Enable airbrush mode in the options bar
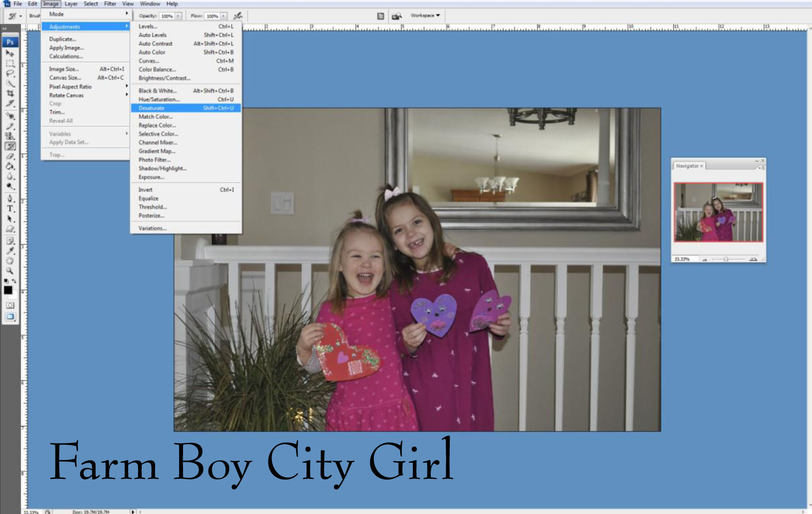The height and width of the screenshot is (514, 812). click(237, 15)
